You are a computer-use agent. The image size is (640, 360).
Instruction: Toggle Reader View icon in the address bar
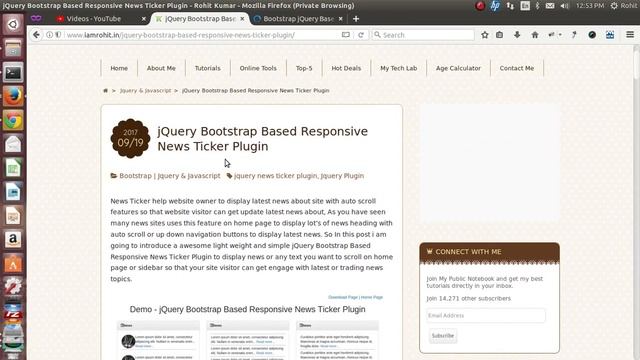point(346,35)
